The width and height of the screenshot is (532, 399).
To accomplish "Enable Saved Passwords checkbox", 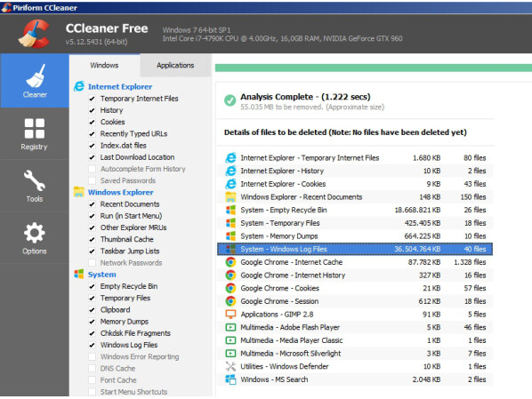I will click(x=92, y=180).
